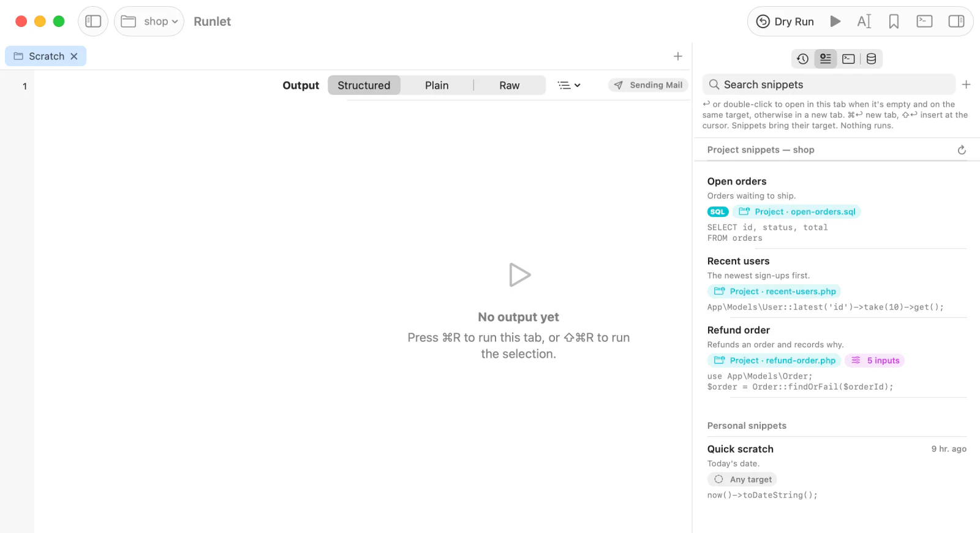
Task: Add a new snippet with plus icon
Action: 966,85
